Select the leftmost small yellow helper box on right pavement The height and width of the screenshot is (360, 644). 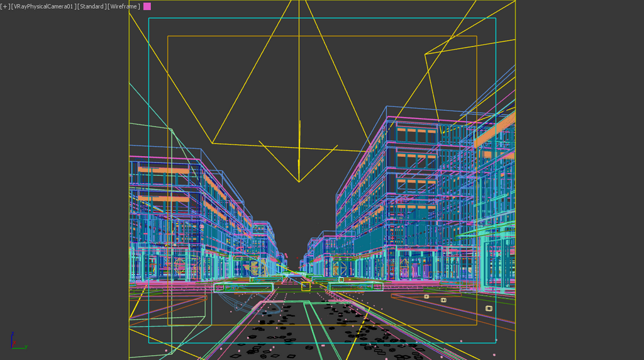(426, 296)
